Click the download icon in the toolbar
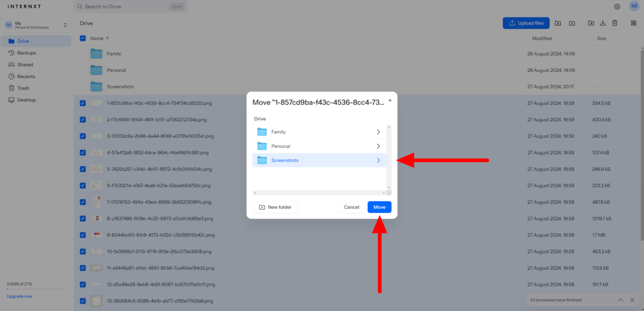The image size is (644, 311). click(603, 23)
